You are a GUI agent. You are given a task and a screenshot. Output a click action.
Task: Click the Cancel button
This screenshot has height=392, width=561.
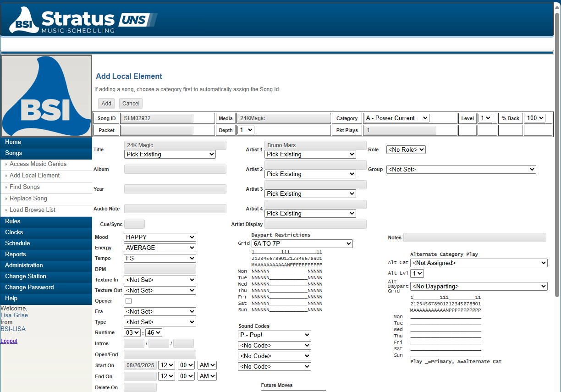(131, 104)
